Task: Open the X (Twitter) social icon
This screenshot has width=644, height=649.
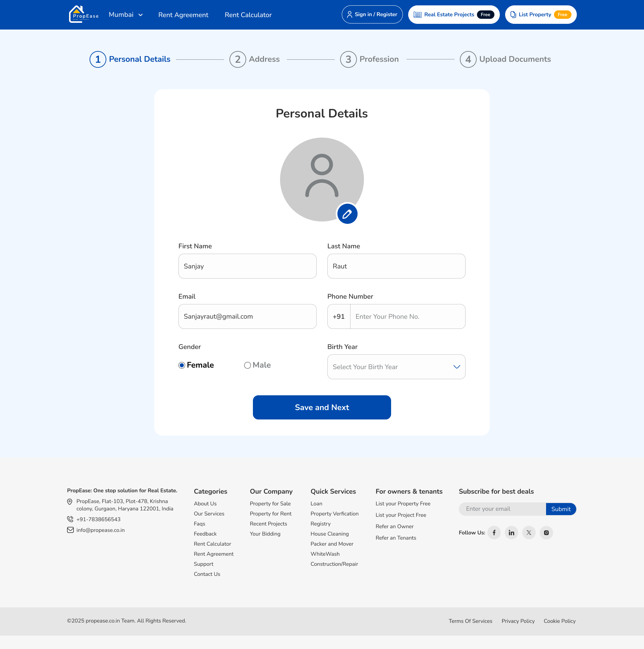Action: click(529, 533)
